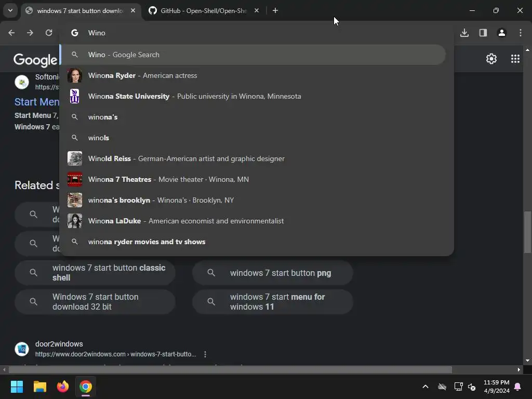The height and width of the screenshot is (399, 532).
Task: Open Chrome downloads icon
Action: (464, 33)
